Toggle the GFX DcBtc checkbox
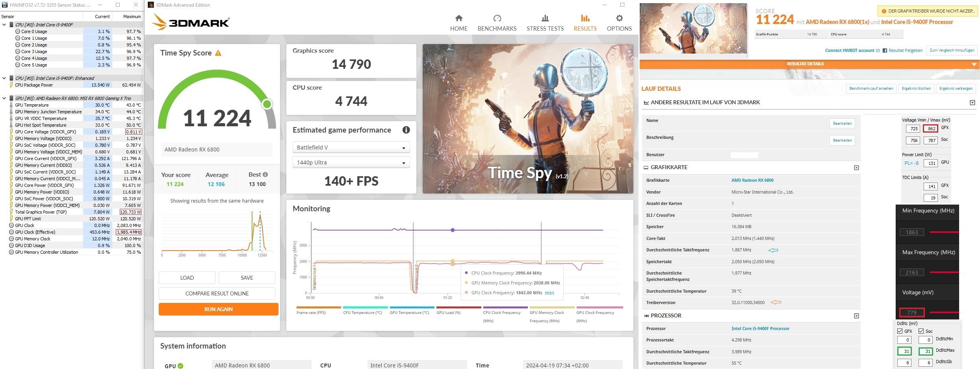 900,331
